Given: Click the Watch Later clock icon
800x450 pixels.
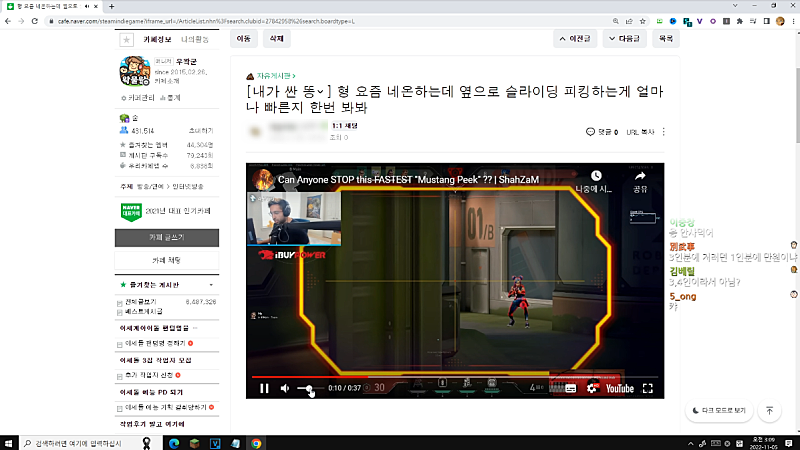Looking at the screenshot, I should 596,176.
